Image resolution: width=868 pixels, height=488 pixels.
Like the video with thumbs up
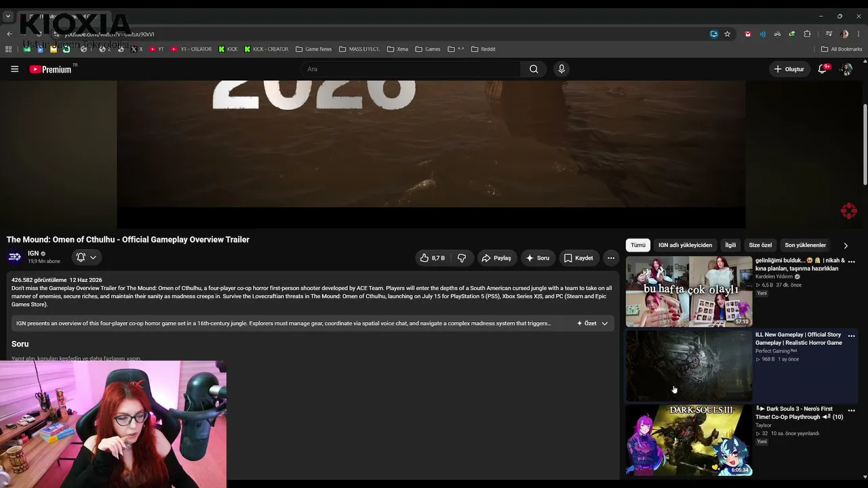[x=431, y=258]
